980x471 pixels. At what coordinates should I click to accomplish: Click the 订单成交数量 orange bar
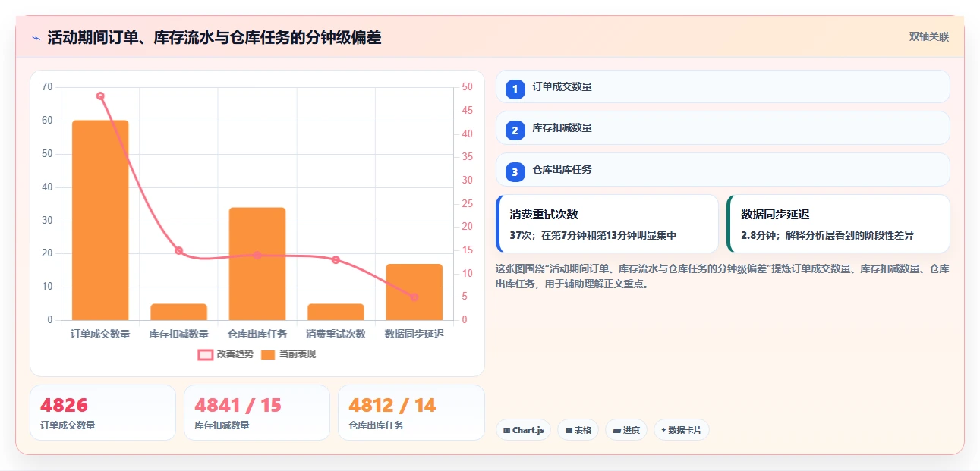tap(100, 220)
